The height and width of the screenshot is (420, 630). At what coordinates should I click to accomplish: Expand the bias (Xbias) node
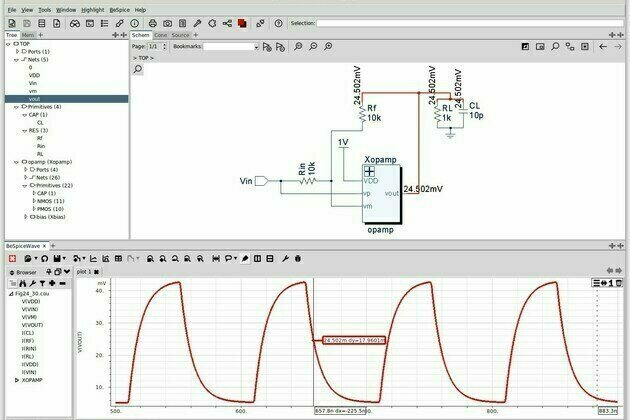[26, 217]
